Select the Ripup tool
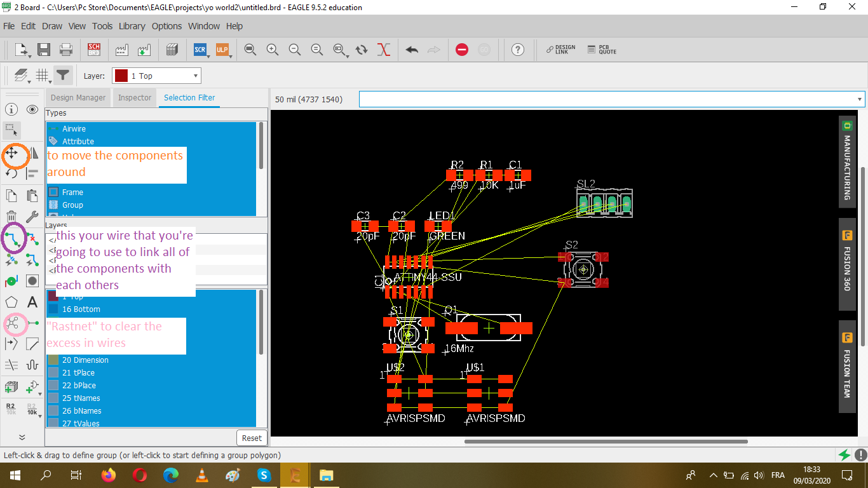Viewport: 868px width, 488px height. coord(32,239)
